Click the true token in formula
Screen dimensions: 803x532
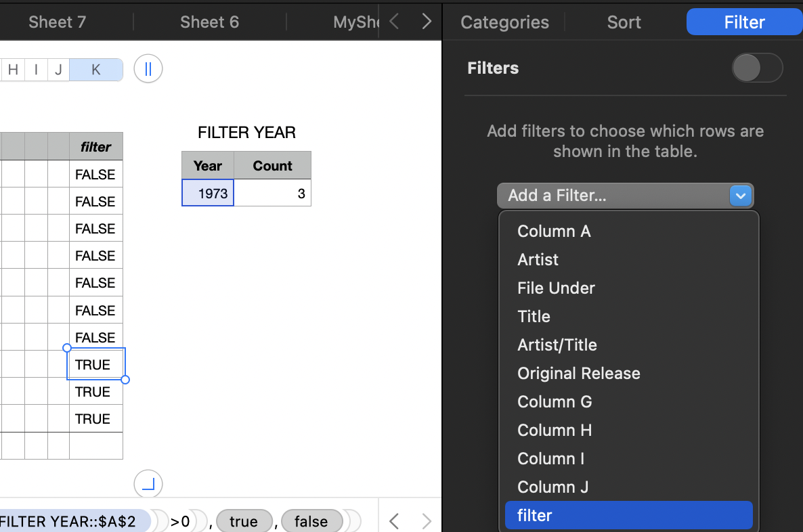pos(243,522)
